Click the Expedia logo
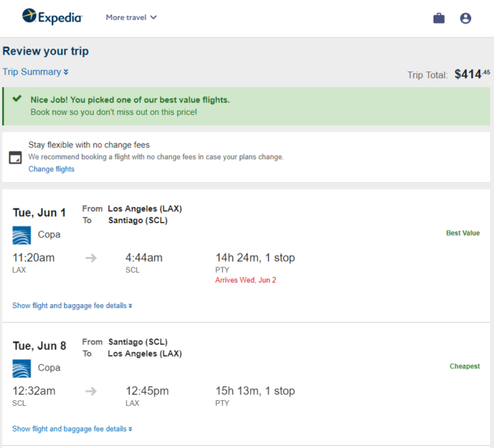The height and width of the screenshot is (448, 494). tap(52, 17)
